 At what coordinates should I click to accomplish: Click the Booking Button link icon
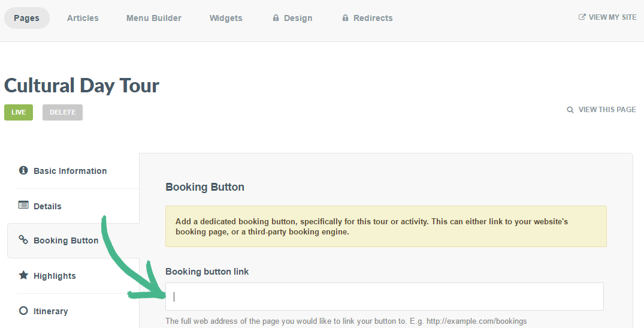coord(23,240)
